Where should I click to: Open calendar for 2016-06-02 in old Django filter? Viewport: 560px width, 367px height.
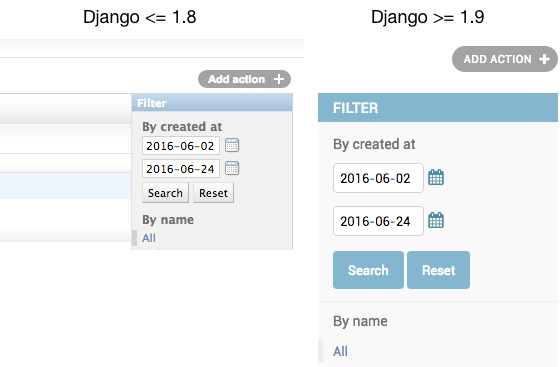coord(232,145)
